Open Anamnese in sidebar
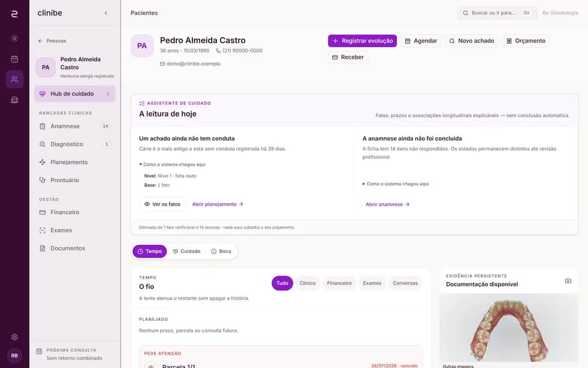The width and height of the screenshot is (588, 368). (75, 126)
